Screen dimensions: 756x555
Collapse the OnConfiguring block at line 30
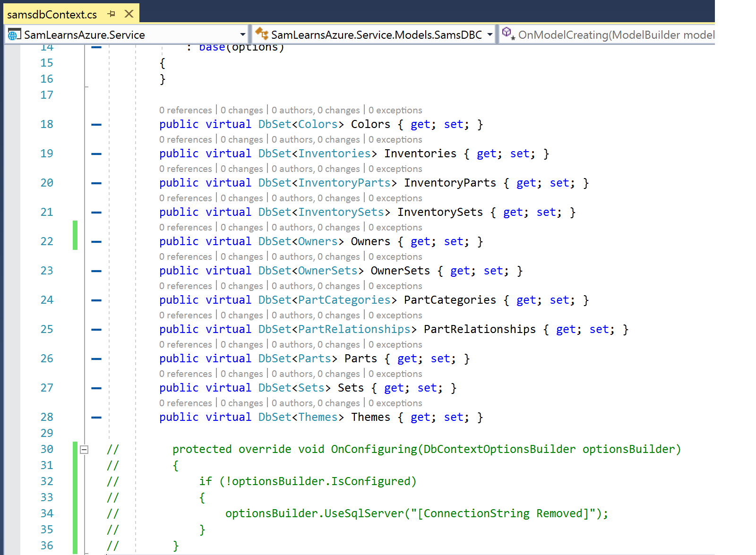84,450
